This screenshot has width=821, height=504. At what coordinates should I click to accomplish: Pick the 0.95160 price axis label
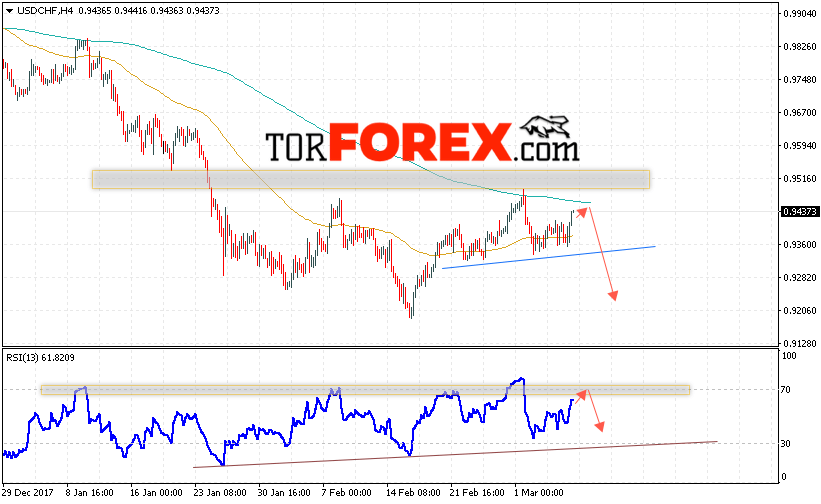(x=800, y=178)
